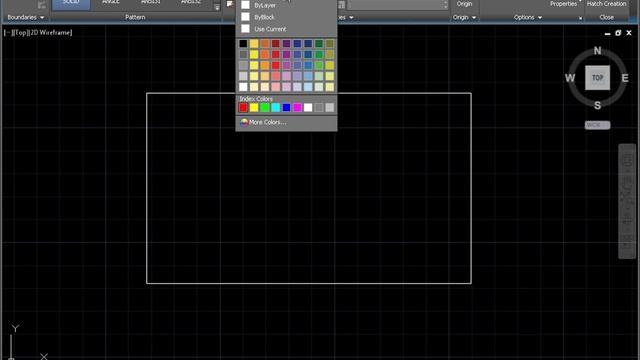Pick the blue swatch under Index Colors
The height and width of the screenshot is (360, 640).
287,107
